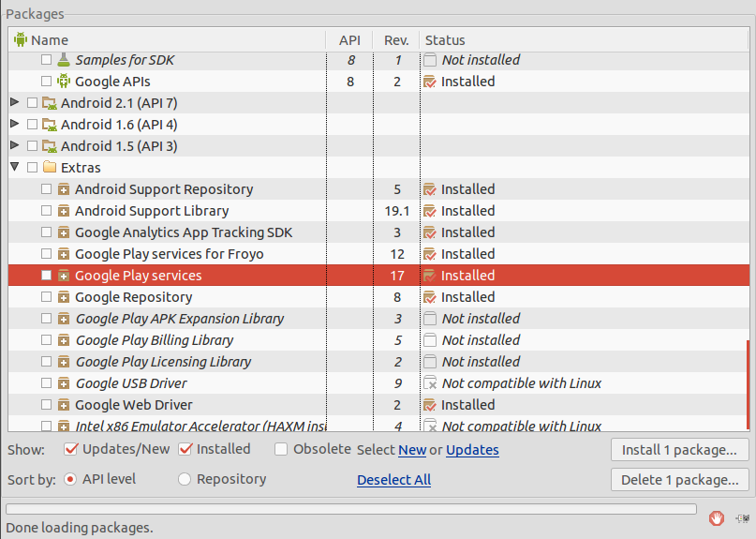
Task: Click the Rev. column header
Action: click(x=396, y=40)
